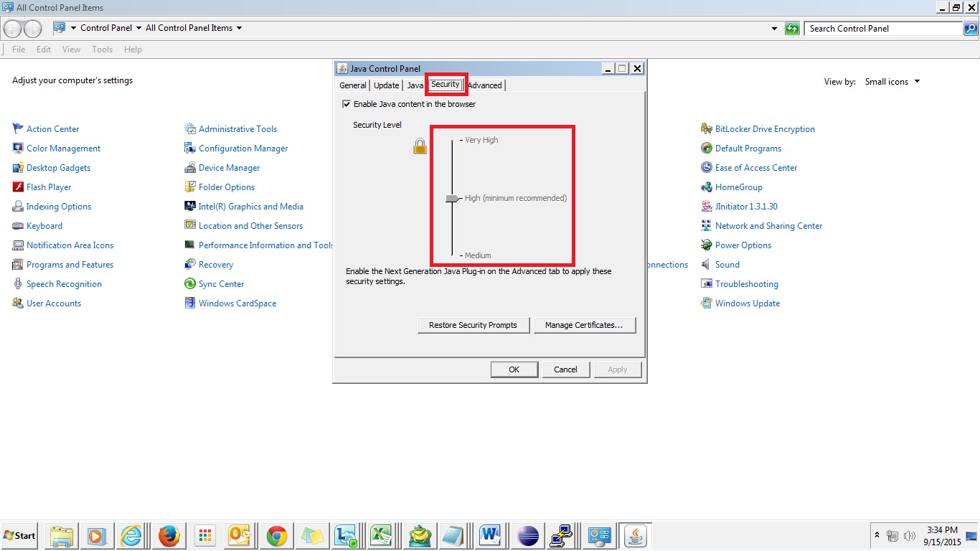Switch to the Advanced tab
This screenshot has width=980, height=551.
pyautogui.click(x=485, y=85)
